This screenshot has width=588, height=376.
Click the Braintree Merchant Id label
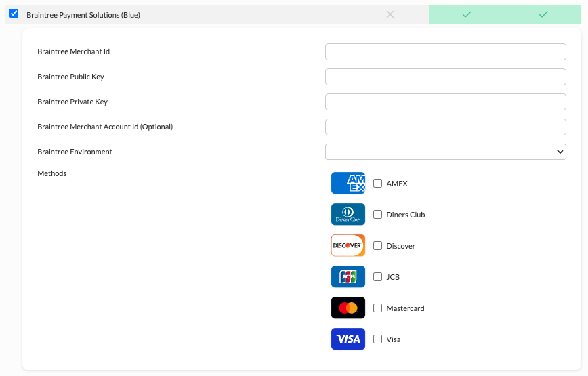click(73, 51)
